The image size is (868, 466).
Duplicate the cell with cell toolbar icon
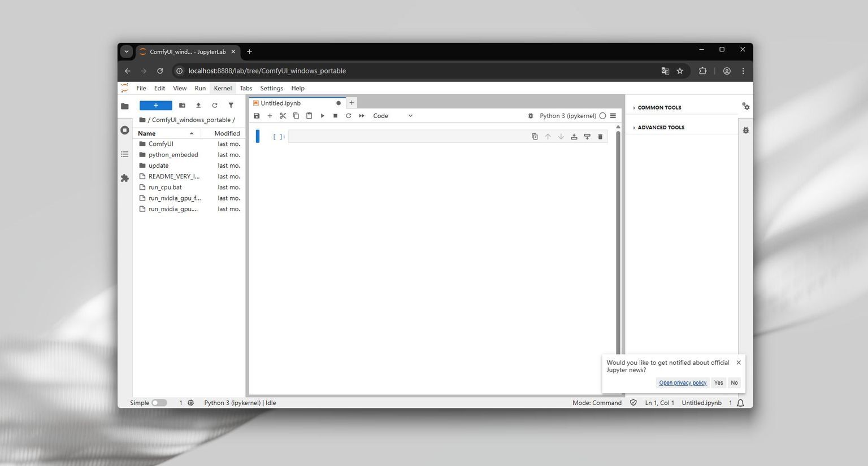click(535, 137)
